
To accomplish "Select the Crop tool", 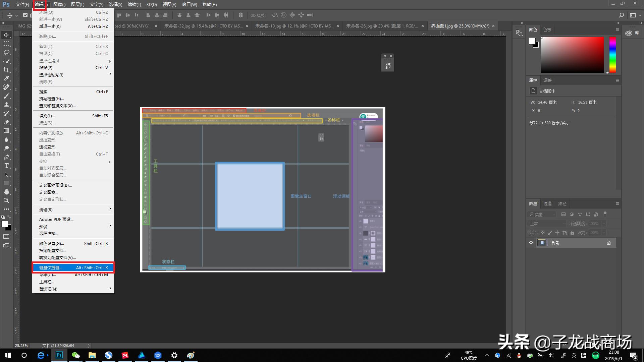I will pyautogui.click(x=6, y=70).
